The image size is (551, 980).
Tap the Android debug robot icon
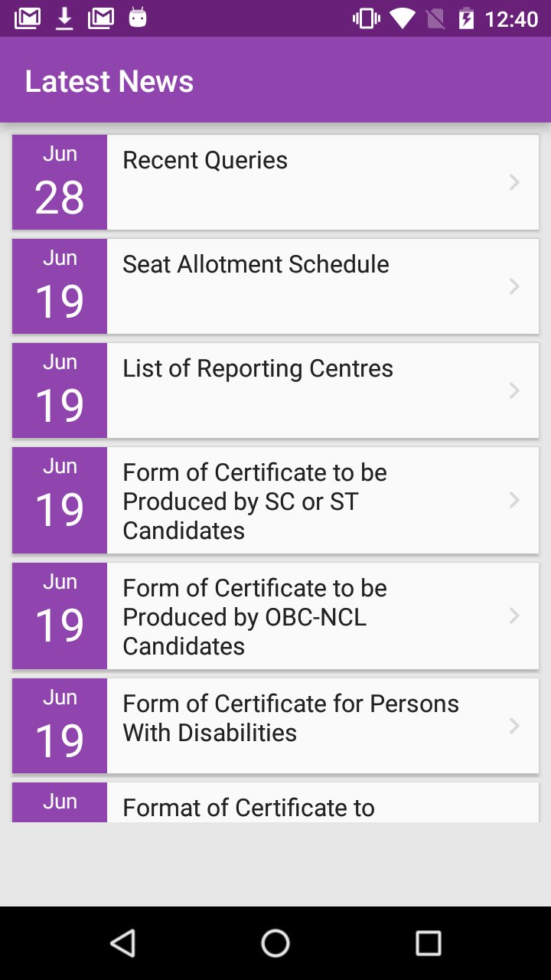(138, 18)
